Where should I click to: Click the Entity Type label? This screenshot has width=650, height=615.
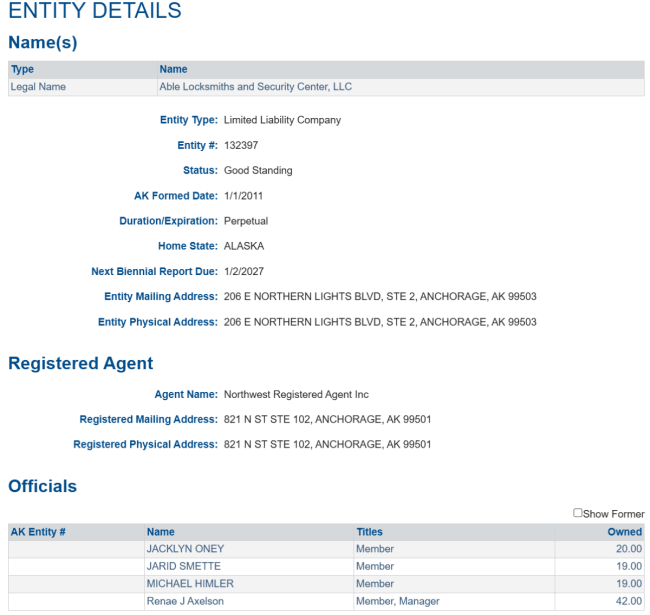pos(189,120)
